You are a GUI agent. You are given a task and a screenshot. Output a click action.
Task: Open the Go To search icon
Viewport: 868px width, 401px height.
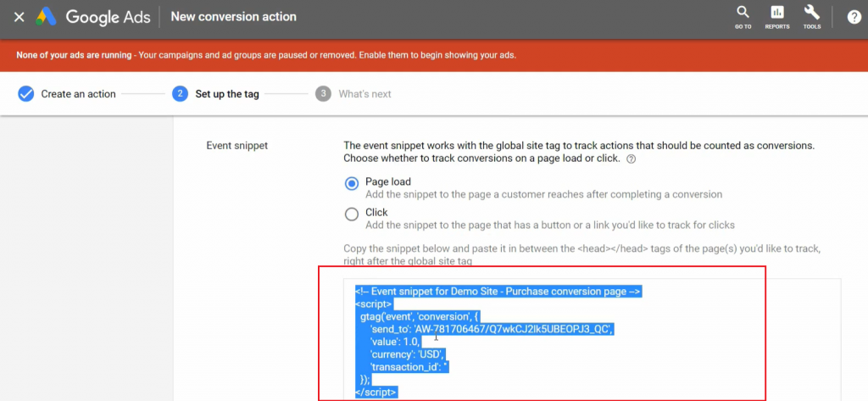tap(743, 17)
